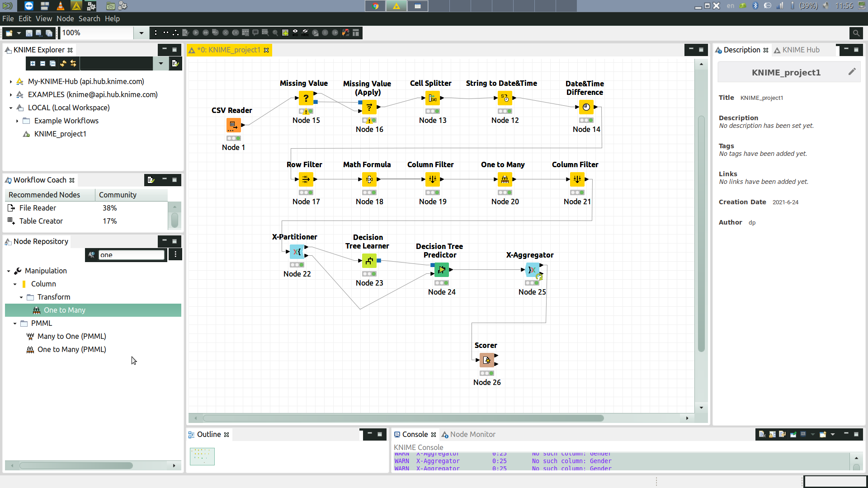Open the workflow annotation comment tool
Viewport: 868px width, 488px height.
[x=256, y=33]
